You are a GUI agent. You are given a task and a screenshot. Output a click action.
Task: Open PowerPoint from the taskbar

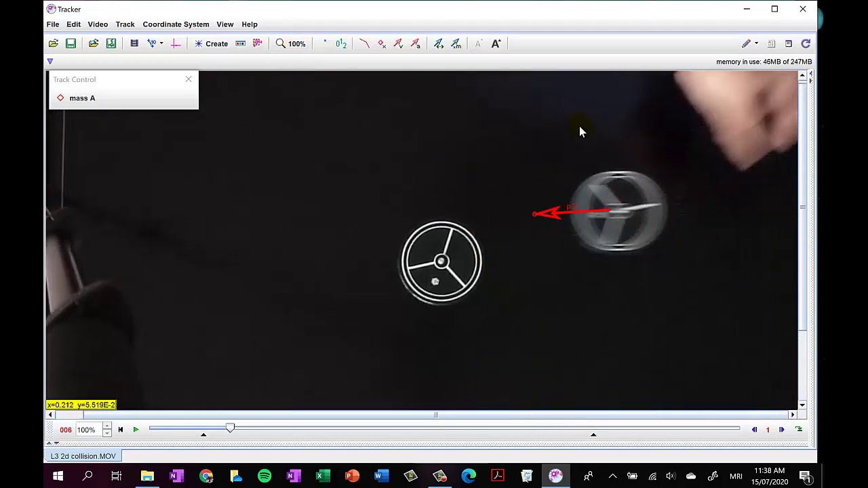coord(352,476)
